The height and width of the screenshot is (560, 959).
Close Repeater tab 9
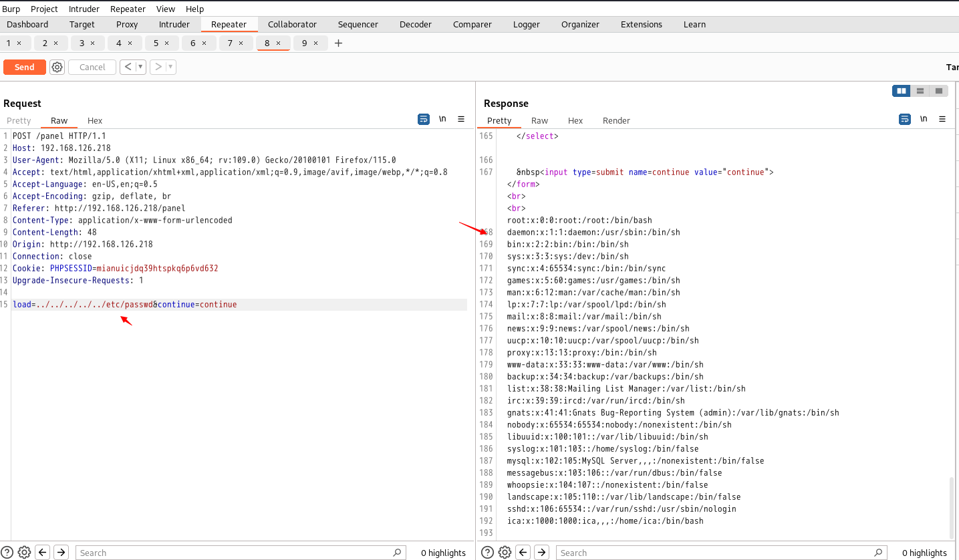pyautogui.click(x=316, y=43)
